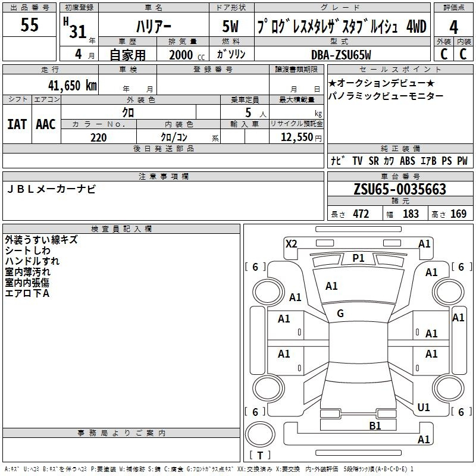Click パノラミックビューモニター sales point line
Viewport: 476px width, 476px height.
[386, 96]
